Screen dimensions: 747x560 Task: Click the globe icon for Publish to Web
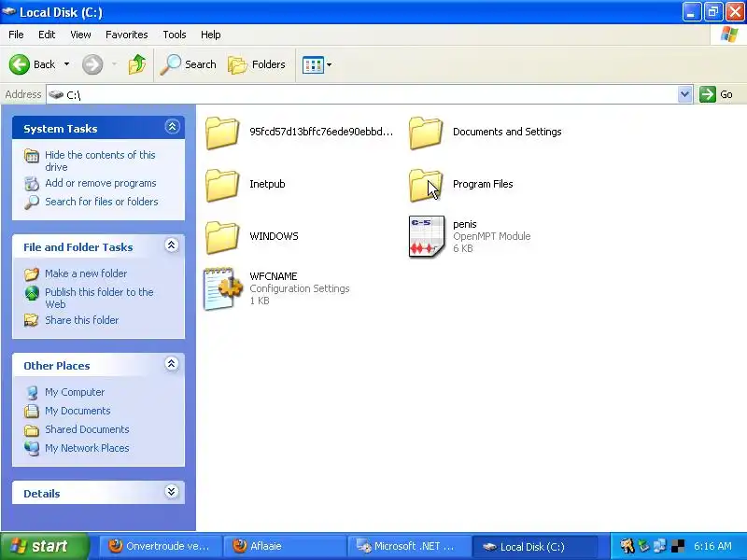coord(32,293)
